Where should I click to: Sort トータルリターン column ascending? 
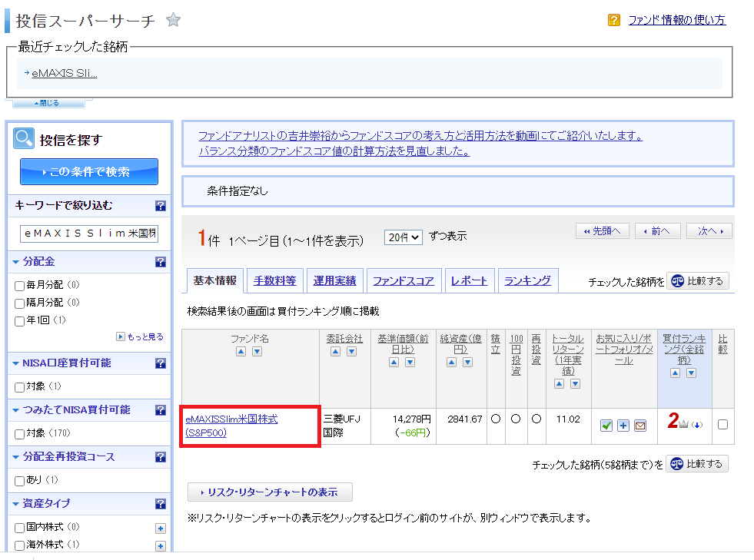[x=559, y=384]
